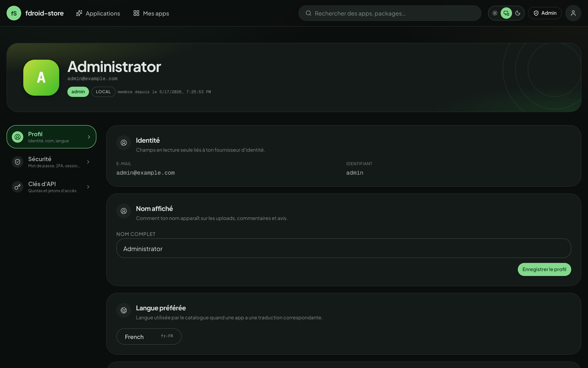Viewport: 588px width, 368px height.
Task: Focus the app search field
Action: pyautogui.click(x=390, y=13)
